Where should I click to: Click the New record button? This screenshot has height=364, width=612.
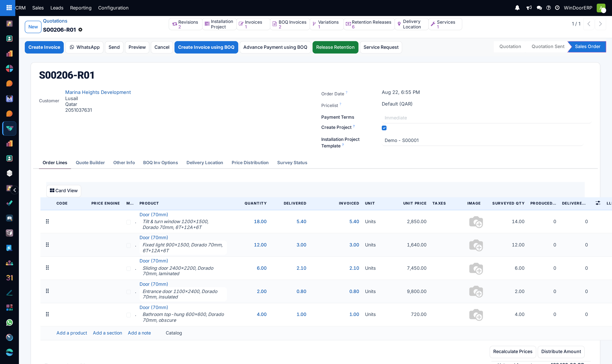click(x=33, y=27)
